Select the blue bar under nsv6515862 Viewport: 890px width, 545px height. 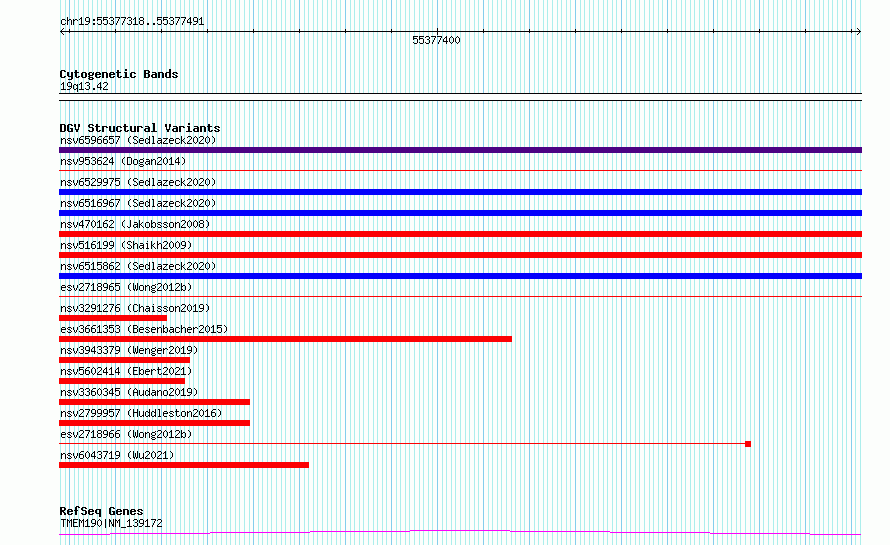tap(460, 276)
